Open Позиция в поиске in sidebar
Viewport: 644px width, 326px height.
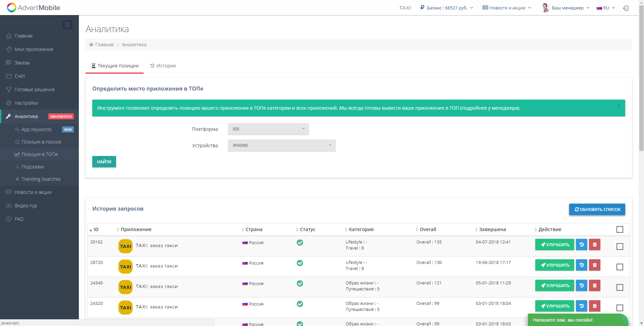point(41,142)
